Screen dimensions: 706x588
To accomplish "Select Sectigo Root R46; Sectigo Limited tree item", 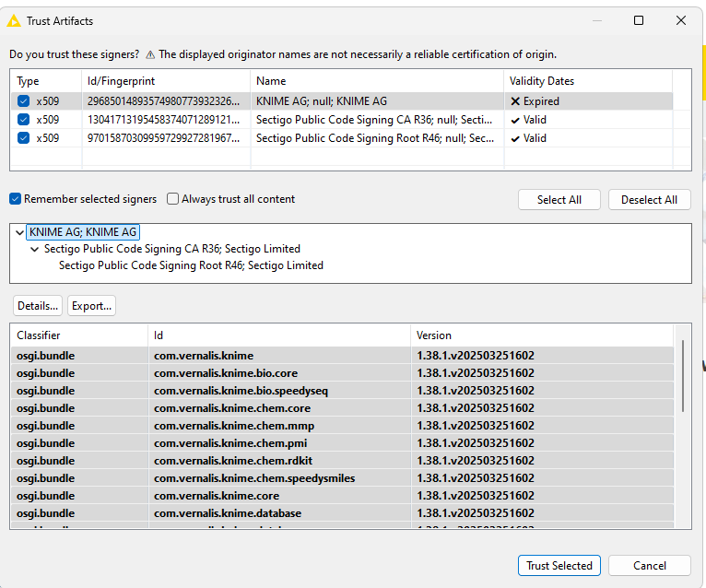I will (191, 265).
